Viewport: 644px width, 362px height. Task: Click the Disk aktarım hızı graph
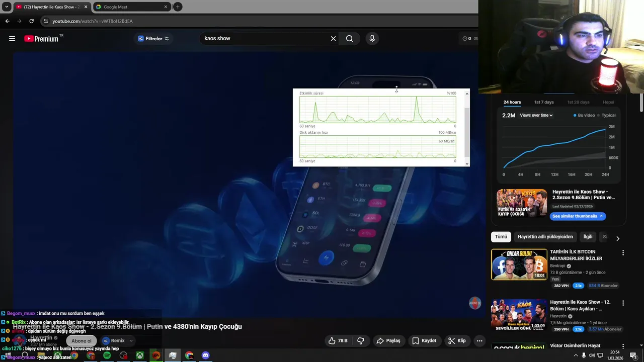(x=377, y=147)
